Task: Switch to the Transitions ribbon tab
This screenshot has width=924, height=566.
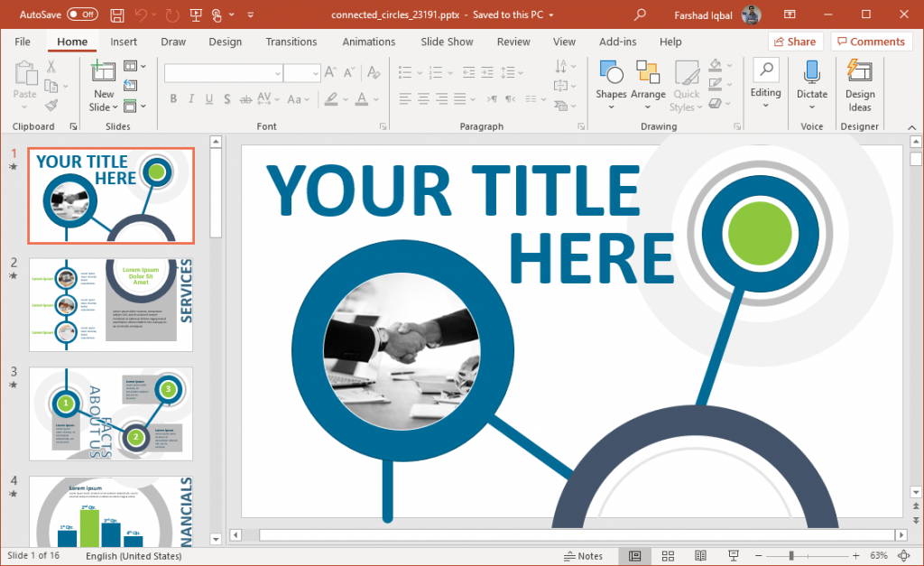Action: 291,42
